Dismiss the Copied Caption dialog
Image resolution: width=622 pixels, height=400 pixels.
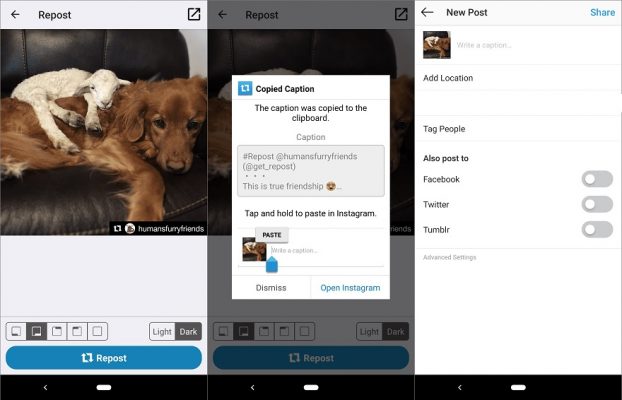click(271, 288)
